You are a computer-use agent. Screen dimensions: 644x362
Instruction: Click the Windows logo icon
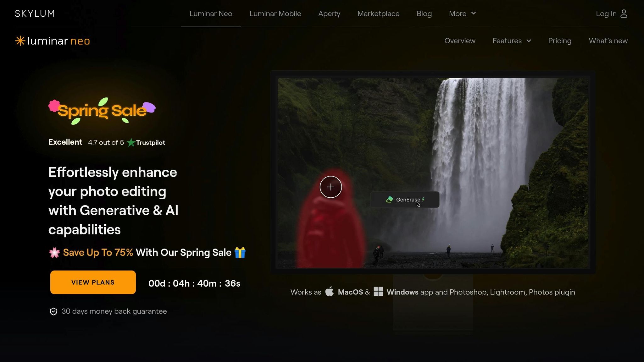pyautogui.click(x=378, y=292)
